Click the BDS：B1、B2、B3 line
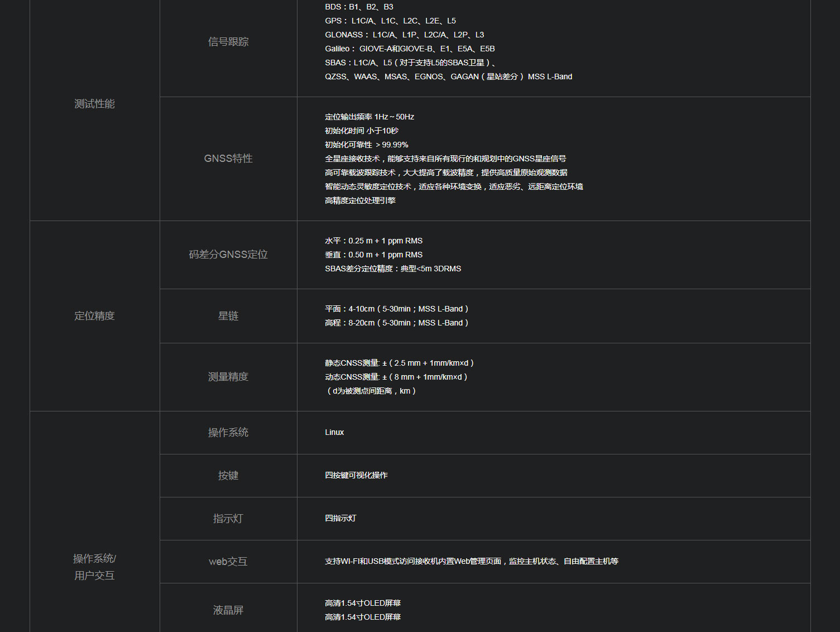This screenshot has height=632, width=840. point(359,7)
